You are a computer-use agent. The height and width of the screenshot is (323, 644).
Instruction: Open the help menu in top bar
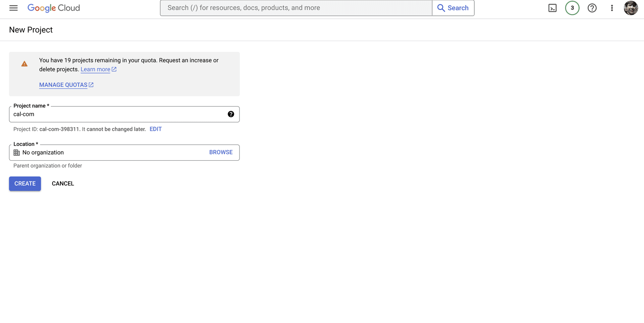point(592,8)
